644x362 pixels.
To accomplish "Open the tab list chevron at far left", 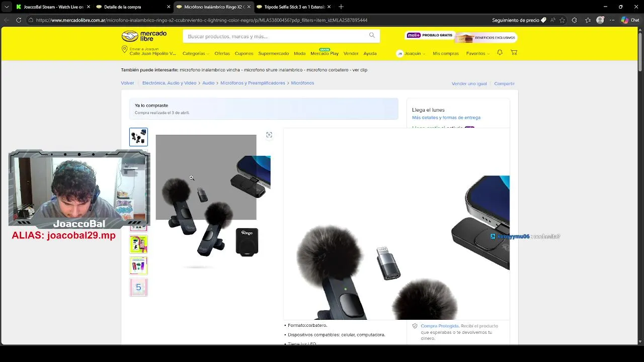I will [6, 7].
